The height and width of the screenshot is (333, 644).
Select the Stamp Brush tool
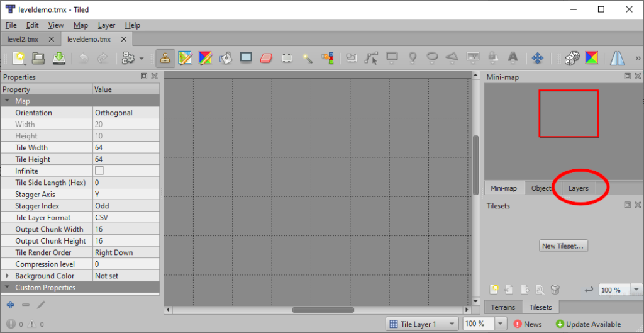(x=165, y=59)
